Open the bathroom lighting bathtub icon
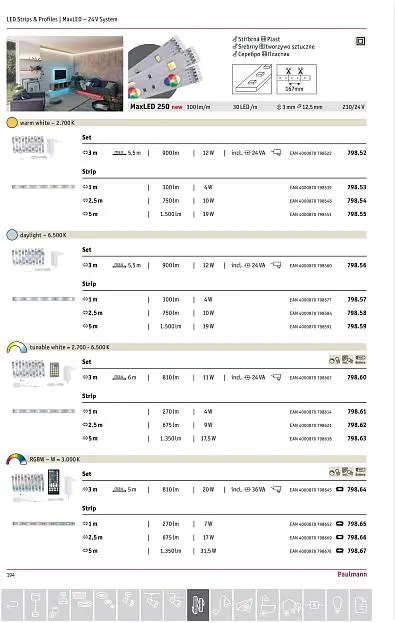 (268, 605)
